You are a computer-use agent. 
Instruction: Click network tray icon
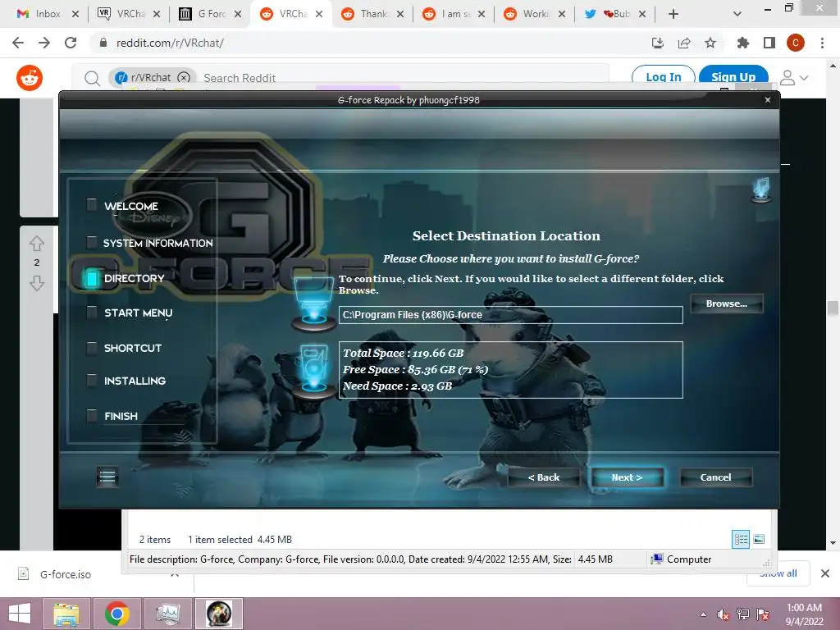743,614
